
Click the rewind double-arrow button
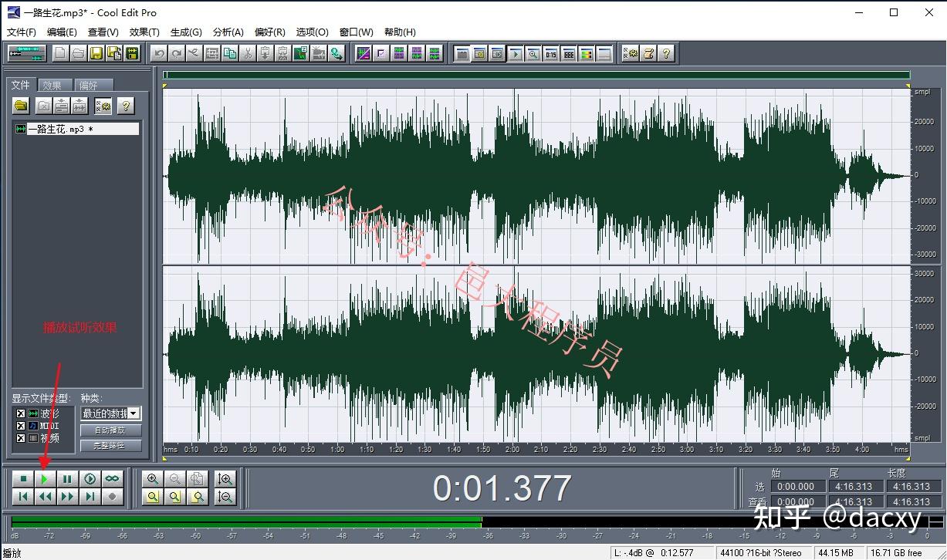pyautogui.click(x=46, y=497)
